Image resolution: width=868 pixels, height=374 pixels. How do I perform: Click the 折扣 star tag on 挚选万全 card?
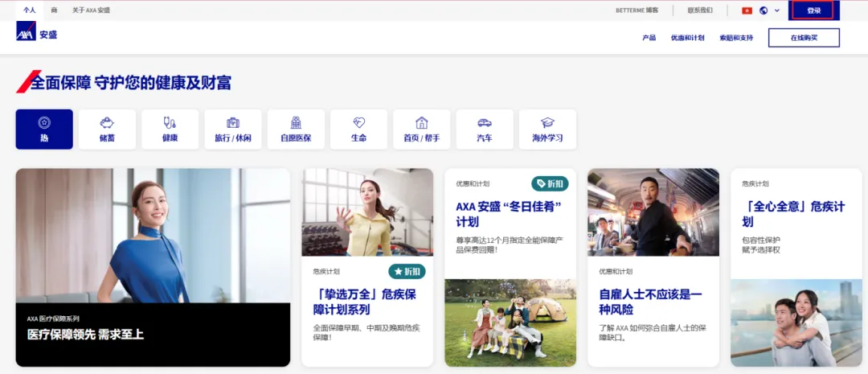coord(407,272)
